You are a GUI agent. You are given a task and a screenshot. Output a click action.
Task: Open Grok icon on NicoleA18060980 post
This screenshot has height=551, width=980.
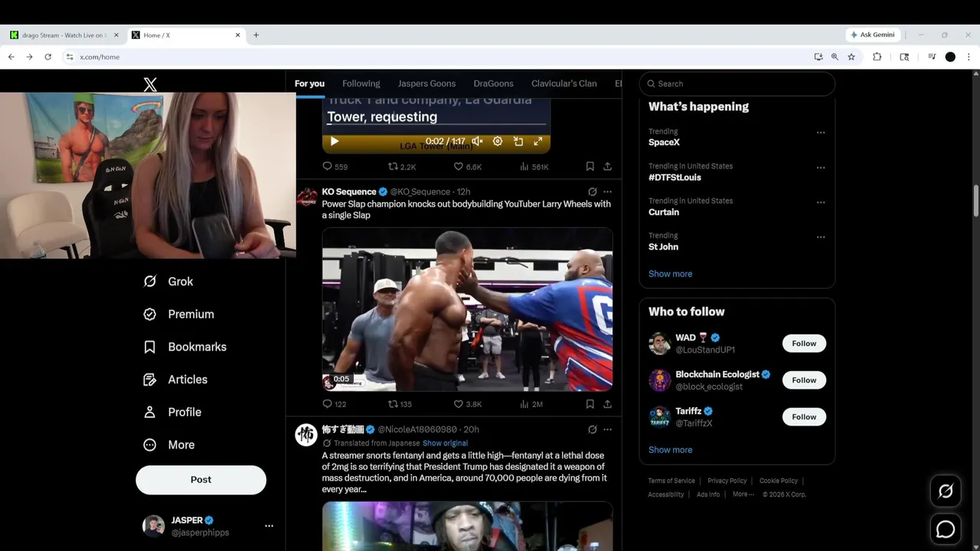pos(592,429)
